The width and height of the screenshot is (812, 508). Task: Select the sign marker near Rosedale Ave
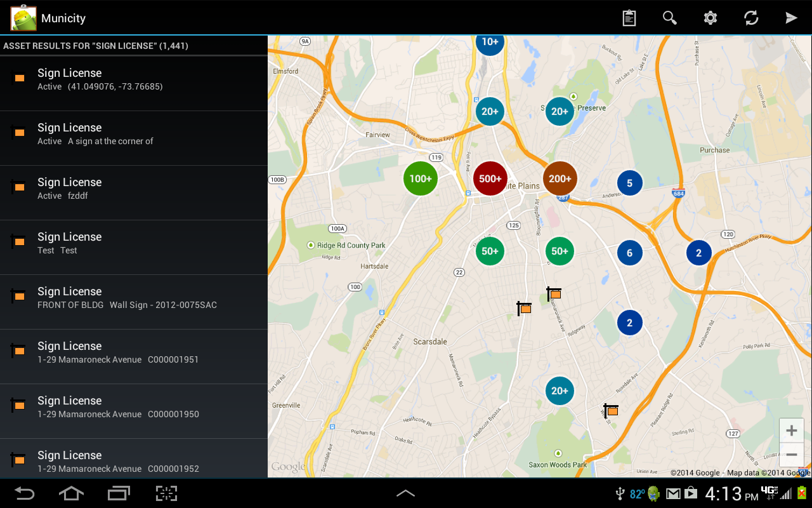point(611,410)
